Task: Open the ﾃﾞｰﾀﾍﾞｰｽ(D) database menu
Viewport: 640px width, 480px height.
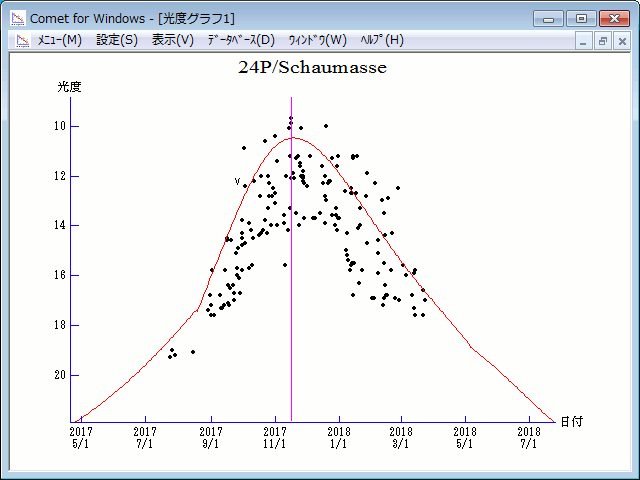Action: click(x=240, y=40)
